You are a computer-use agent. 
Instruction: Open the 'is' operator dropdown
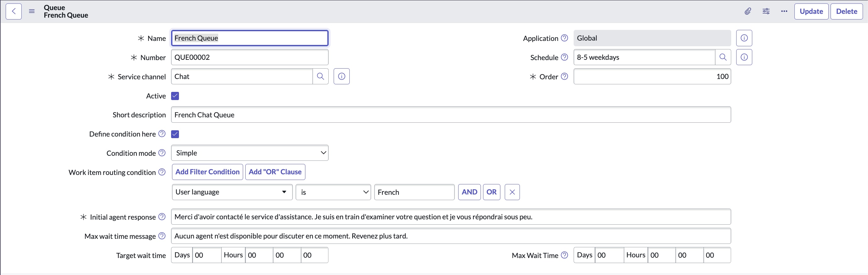[x=333, y=192]
